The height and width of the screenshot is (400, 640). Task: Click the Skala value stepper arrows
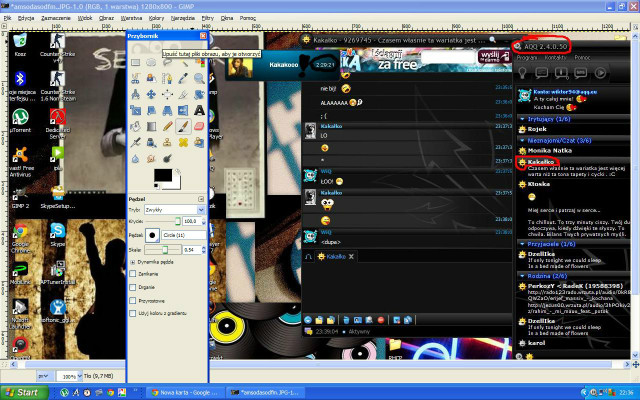[203, 250]
